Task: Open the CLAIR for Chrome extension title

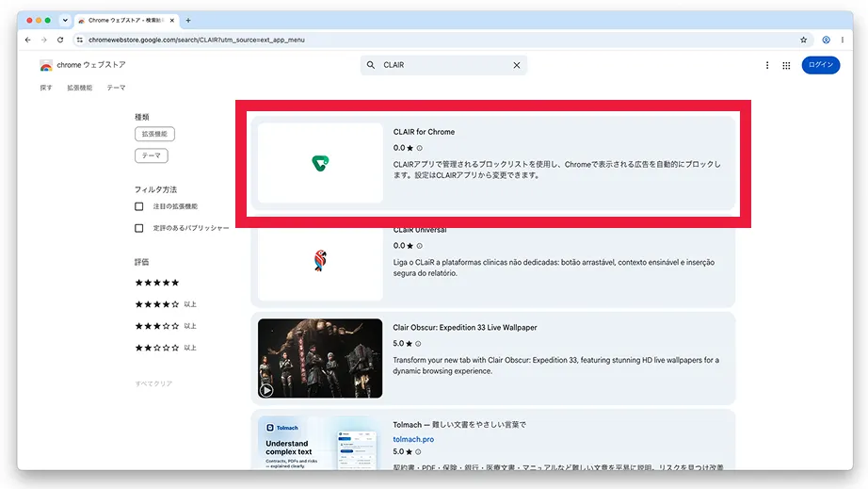Action: coord(424,132)
